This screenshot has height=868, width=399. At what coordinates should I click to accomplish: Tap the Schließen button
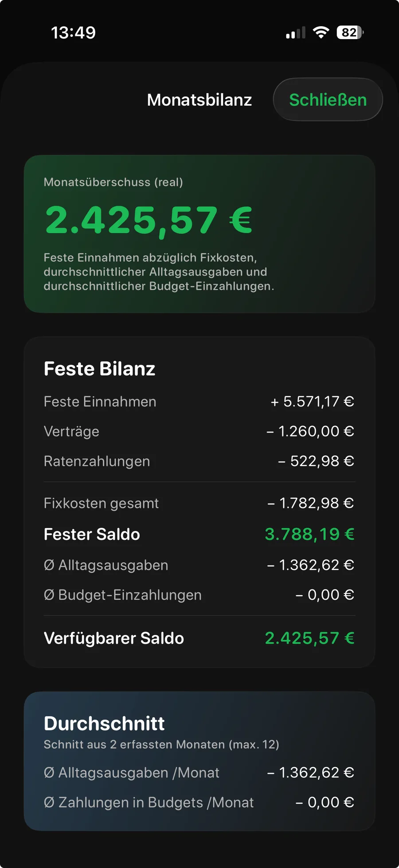pos(328,100)
